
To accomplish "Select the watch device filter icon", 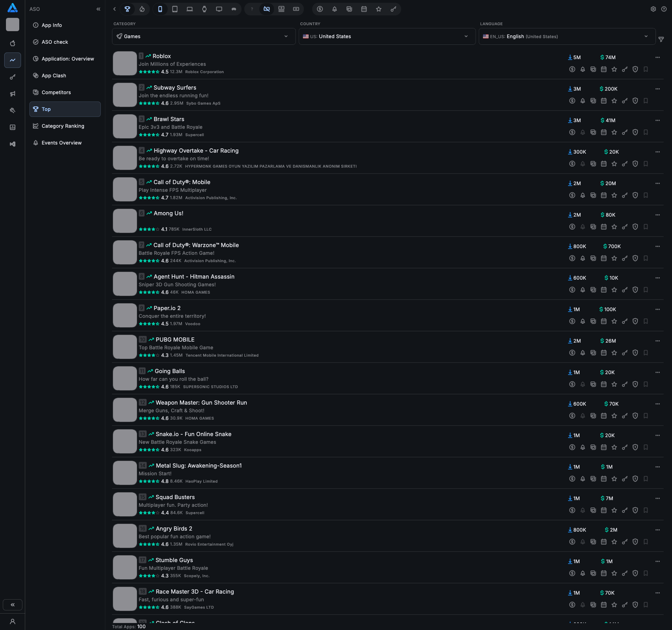I will 204,9.
